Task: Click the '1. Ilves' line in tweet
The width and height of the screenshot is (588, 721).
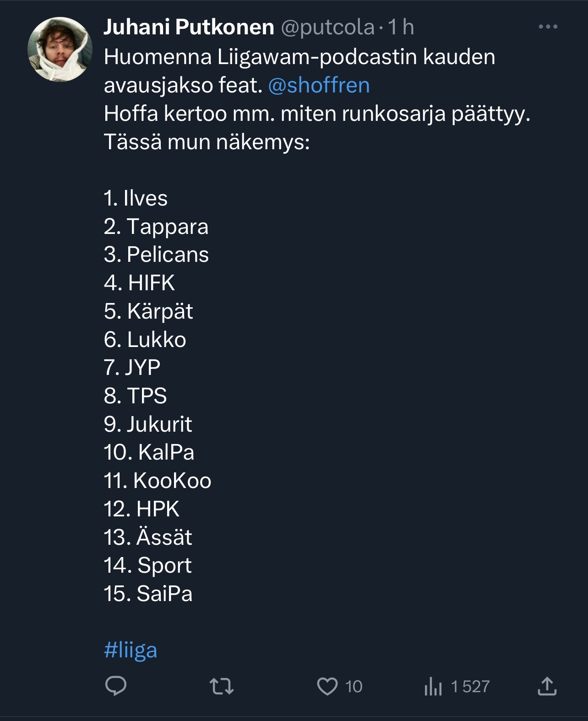Action: pos(136,198)
